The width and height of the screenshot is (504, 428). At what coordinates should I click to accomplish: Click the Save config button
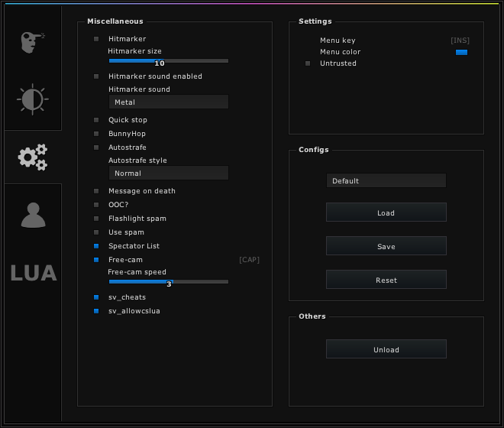386,246
